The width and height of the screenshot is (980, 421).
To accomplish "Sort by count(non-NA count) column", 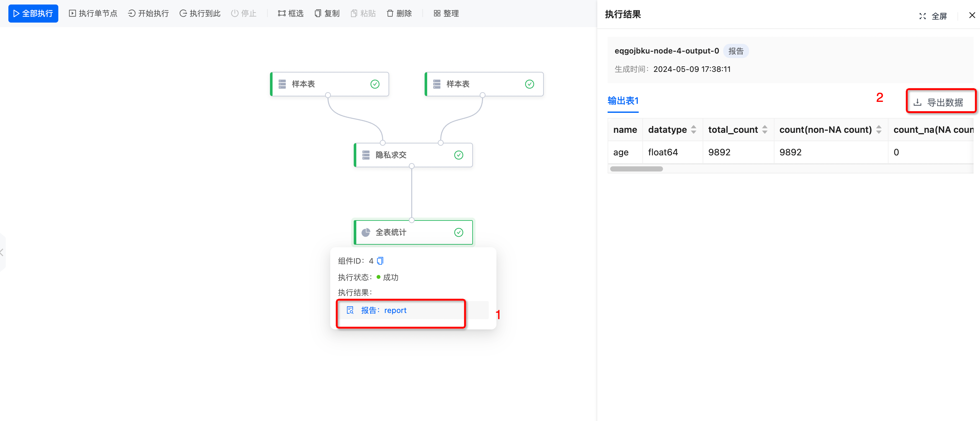I will click(879, 130).
